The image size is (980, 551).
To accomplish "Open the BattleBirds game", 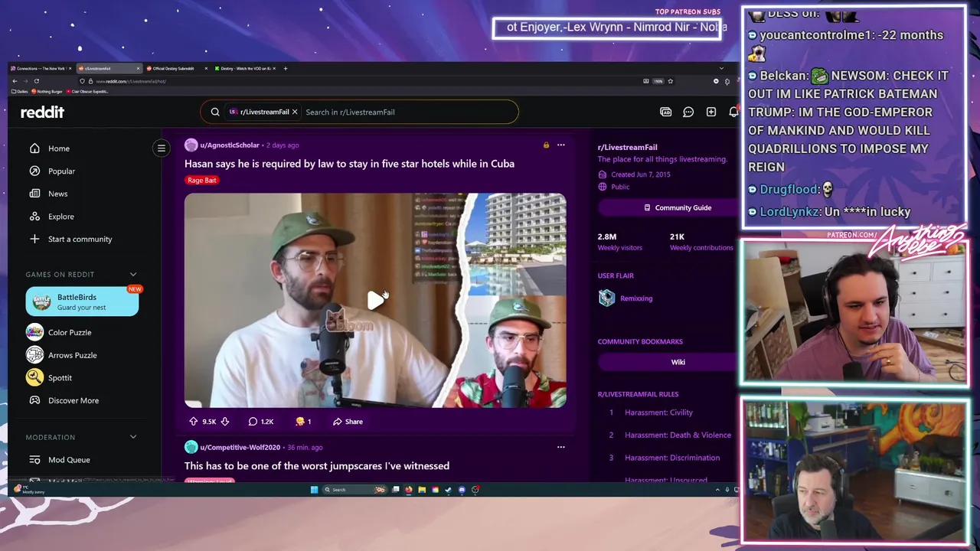I will (x=82, y=302).
